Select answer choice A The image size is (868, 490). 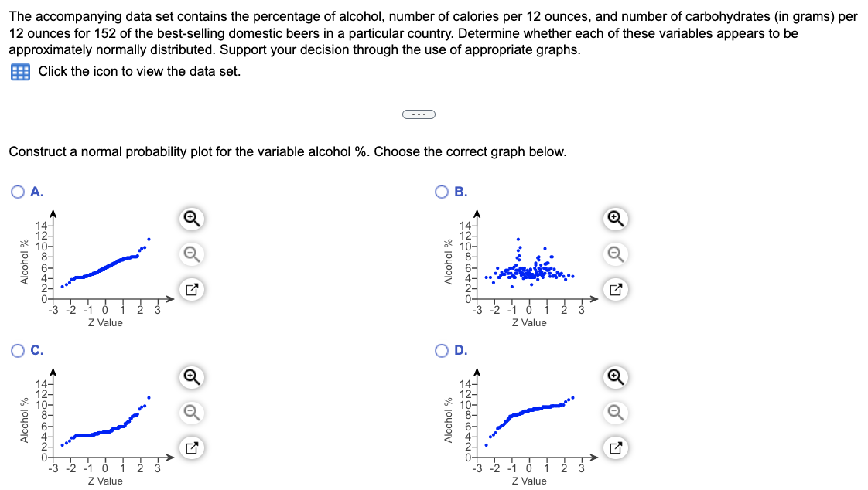pos(16,191)
